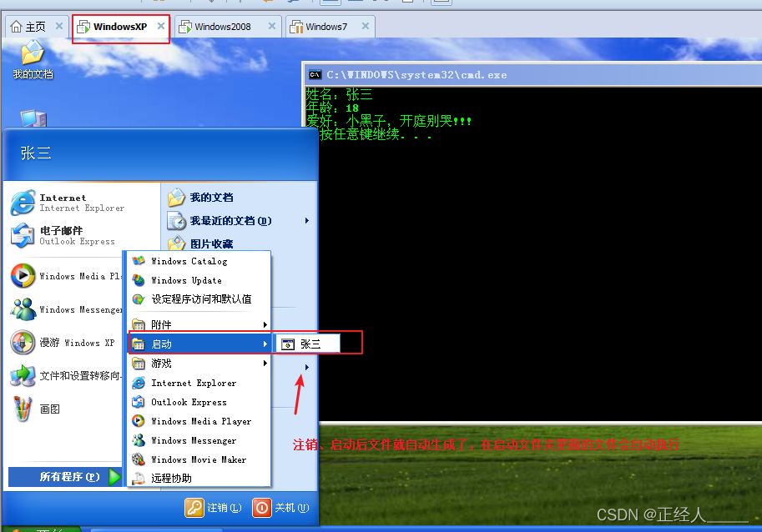The width and height of the screenshot is (762, 532).
Task: Click 所有程序 all programs button
Action: pyautogui.click(x=64, y=477)
